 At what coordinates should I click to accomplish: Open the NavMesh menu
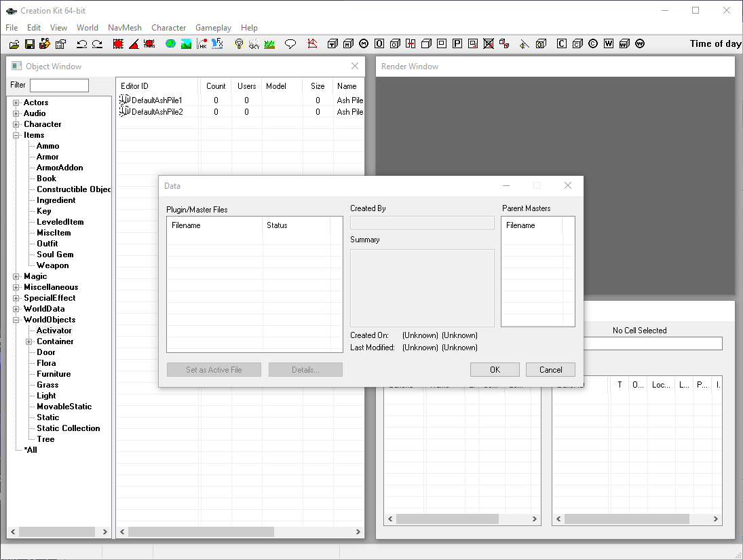tap(125, 28)
